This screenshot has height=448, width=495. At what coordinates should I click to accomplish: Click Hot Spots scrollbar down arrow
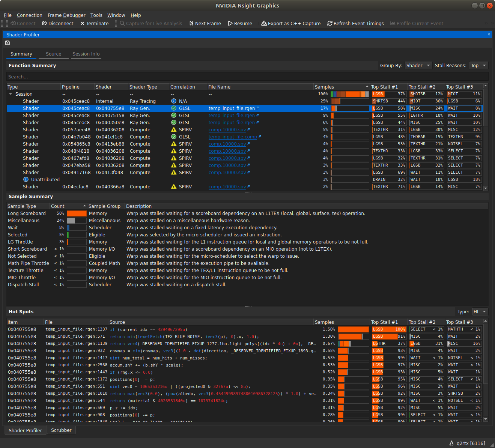486,419
